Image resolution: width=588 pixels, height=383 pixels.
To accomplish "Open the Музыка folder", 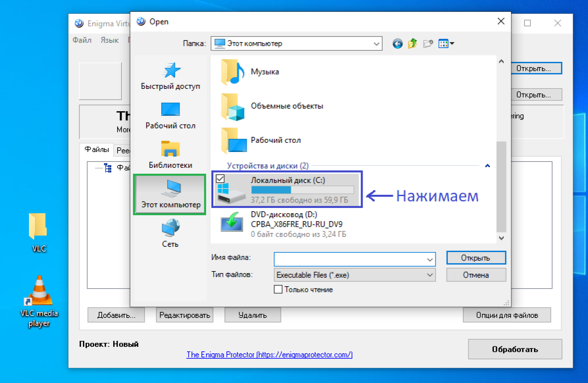I will 251,72.
